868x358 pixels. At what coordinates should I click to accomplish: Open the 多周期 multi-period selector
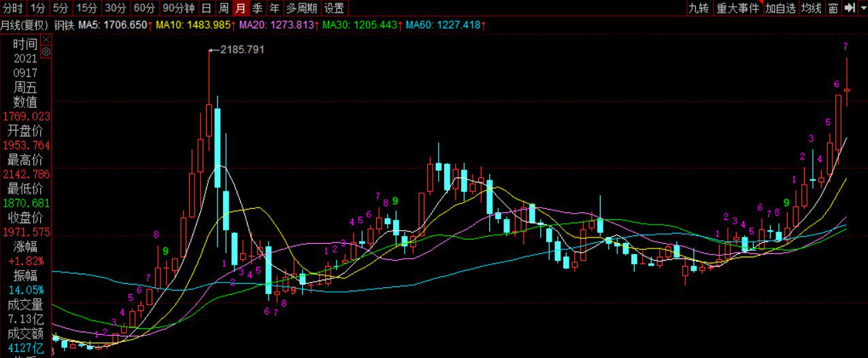(x=301, y=8)
